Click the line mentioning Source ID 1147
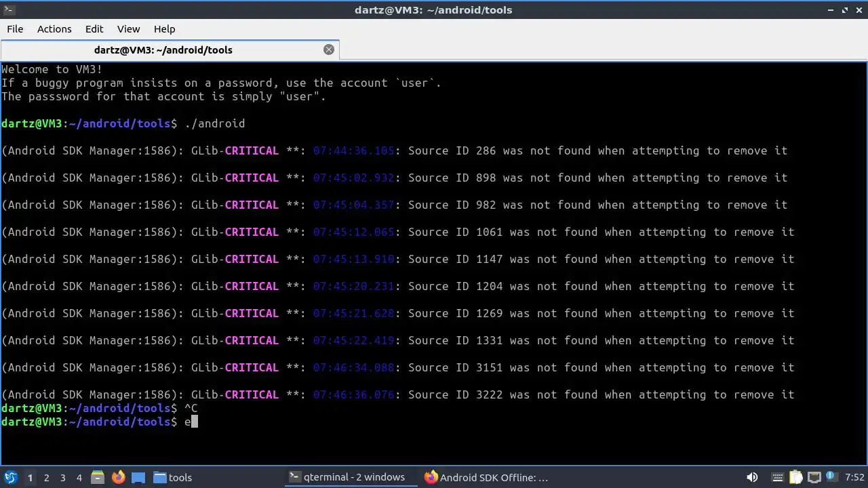The height and width of the screenshot is (488, 868). [x=397, y=259]
